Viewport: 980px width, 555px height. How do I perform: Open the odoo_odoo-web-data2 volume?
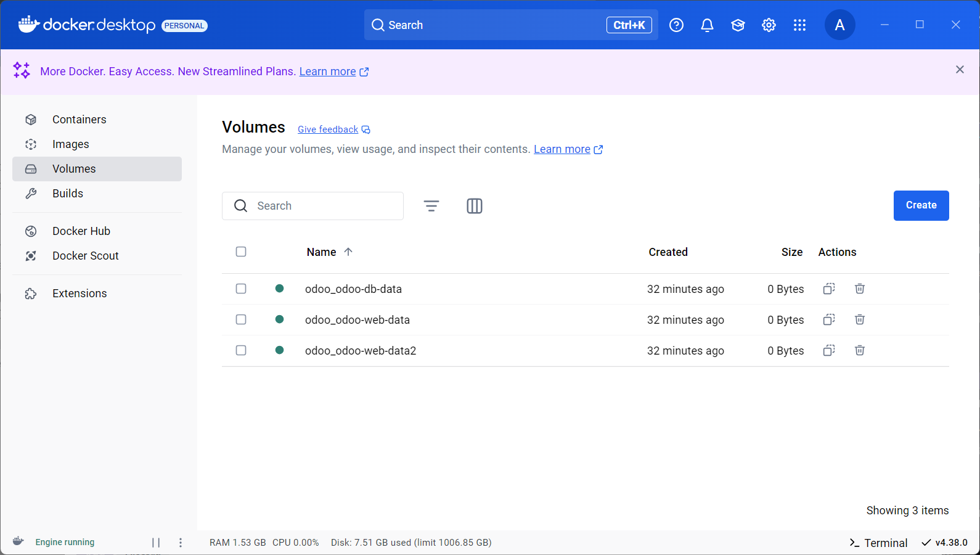coord(361,351)
